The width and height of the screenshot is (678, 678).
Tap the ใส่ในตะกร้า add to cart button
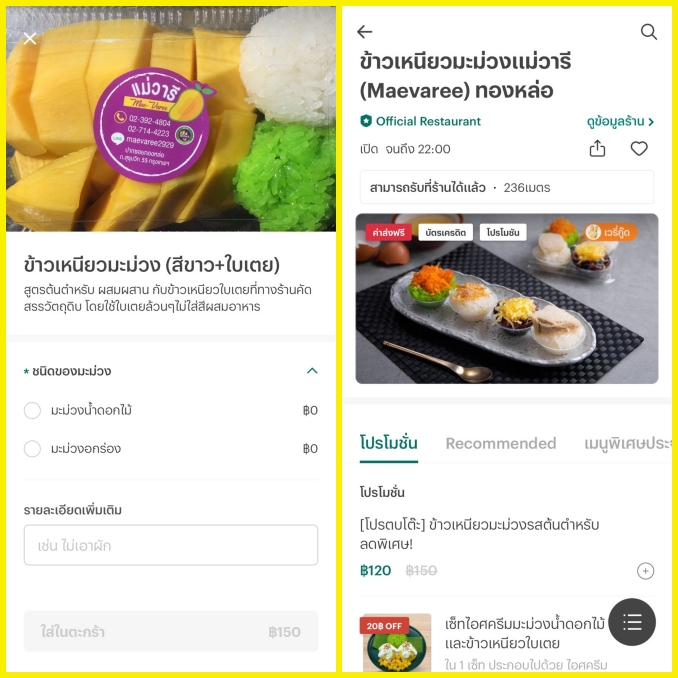point(171,631)
